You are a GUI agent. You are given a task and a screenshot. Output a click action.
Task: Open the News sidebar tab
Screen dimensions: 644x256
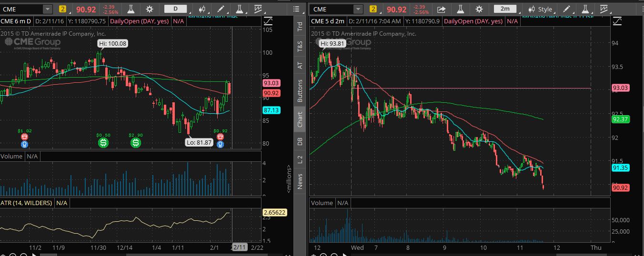tap(300, 182)
